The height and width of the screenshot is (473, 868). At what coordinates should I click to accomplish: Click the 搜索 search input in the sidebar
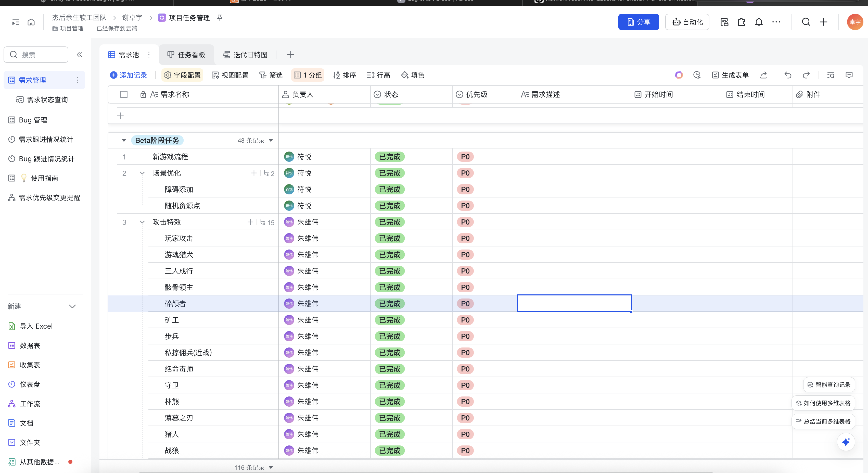tap(36, 54)
